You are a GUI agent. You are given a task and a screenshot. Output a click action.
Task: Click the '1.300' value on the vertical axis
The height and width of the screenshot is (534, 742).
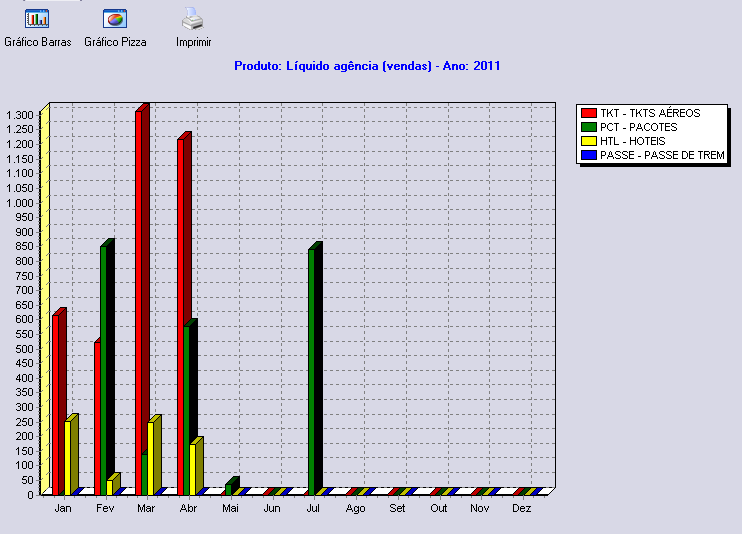coord(20,115)
